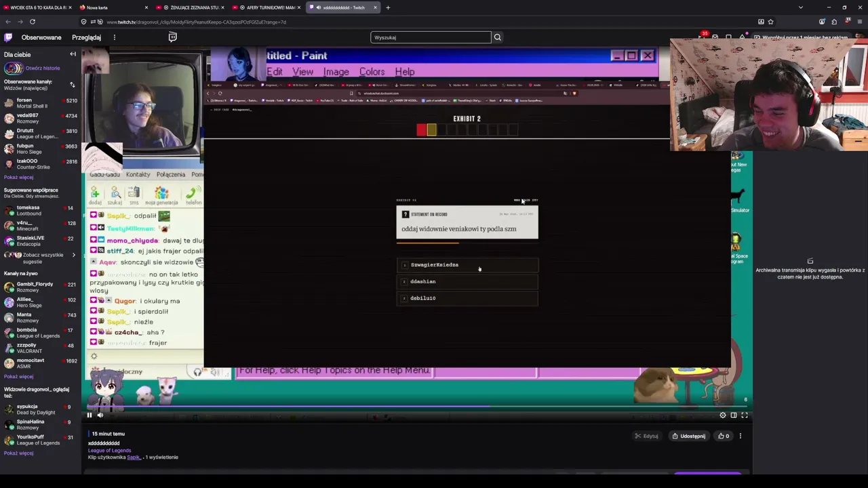
Task: Open fubgun channel avatar
Action: point(9,148)
